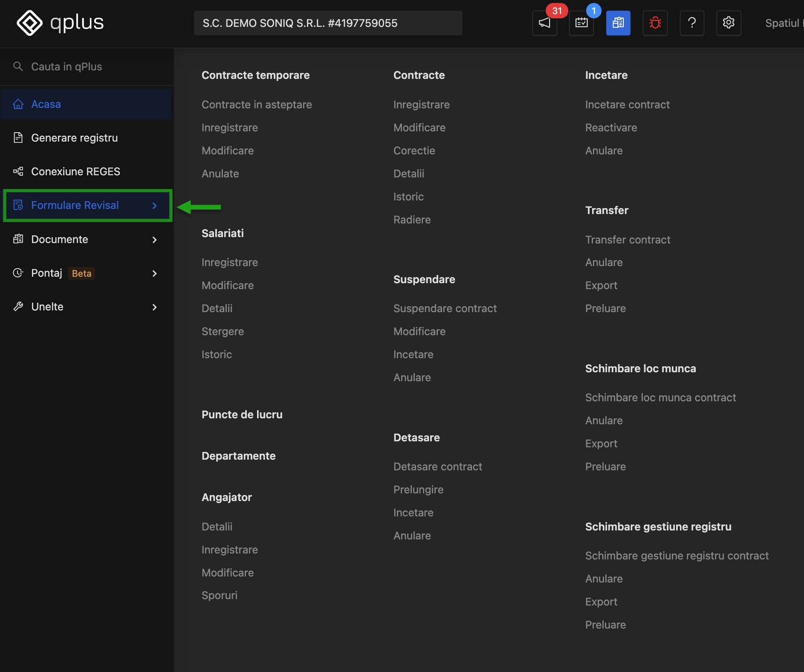The width and height of the screenshot is (804, 672).
Task: Open Stergere under Salariati
Action: pyautogui.click(x=223, y=331)
